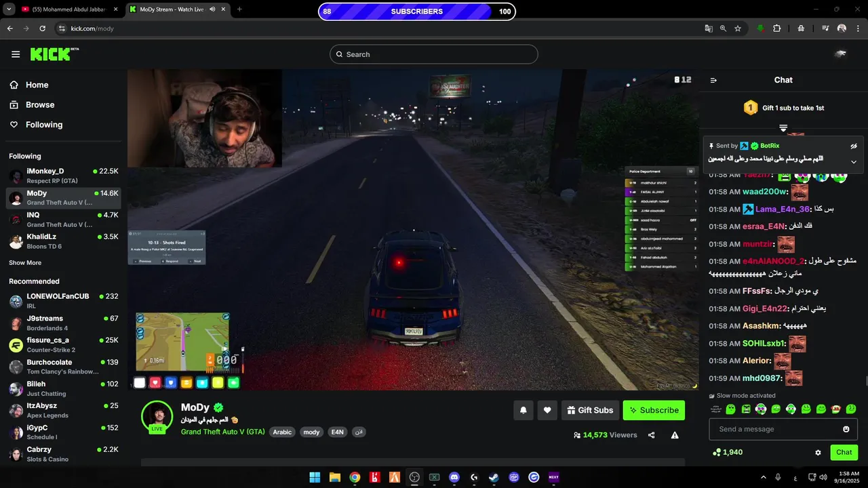The width and height of the screenshot is (868, 488).
Task: Open fissure_cs_a recommended channel
Action: [x=64, y=345]
